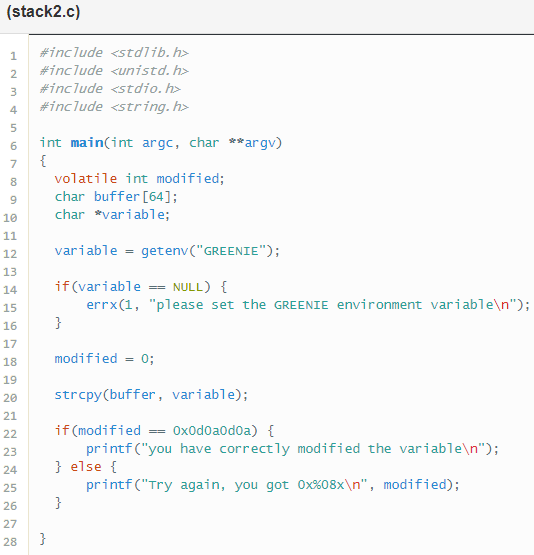Screen dimensions: 534x555
Task: Click line number 20 in gutter
Action: point(10,398)
